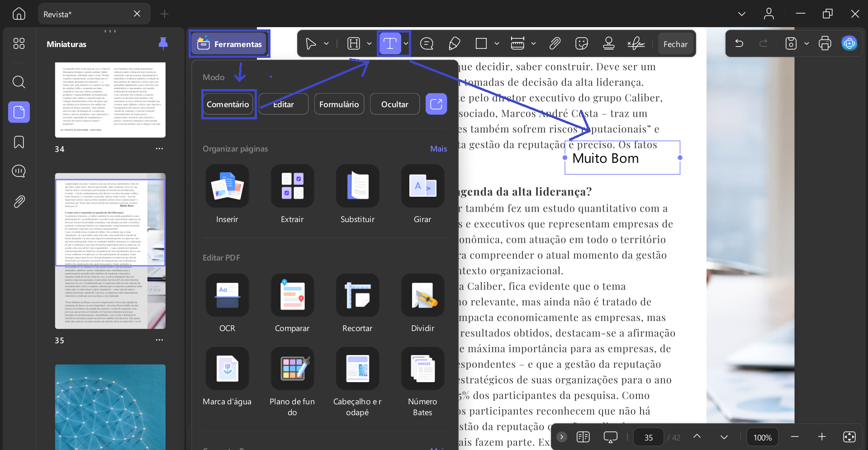Open the AI assistant icon

click(x=849, y=43)
